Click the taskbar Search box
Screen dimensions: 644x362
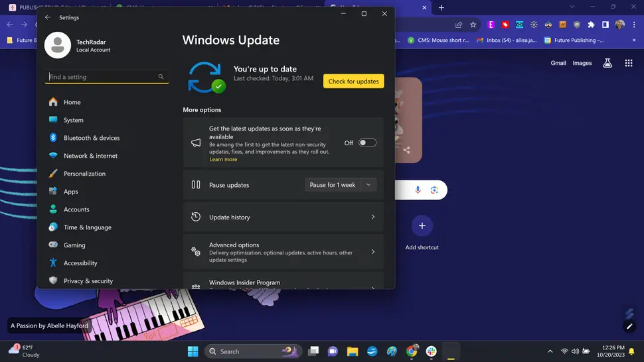pyautogui.click(x=253, y=351)
